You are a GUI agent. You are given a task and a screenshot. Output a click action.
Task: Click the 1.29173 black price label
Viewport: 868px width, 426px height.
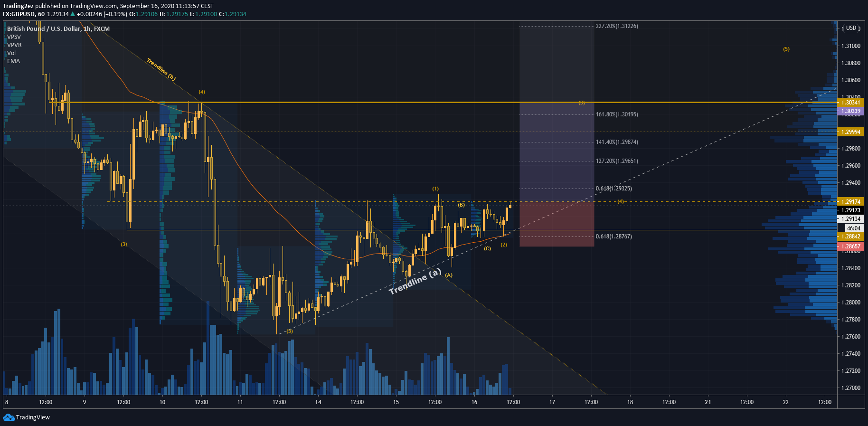[850, 210]
